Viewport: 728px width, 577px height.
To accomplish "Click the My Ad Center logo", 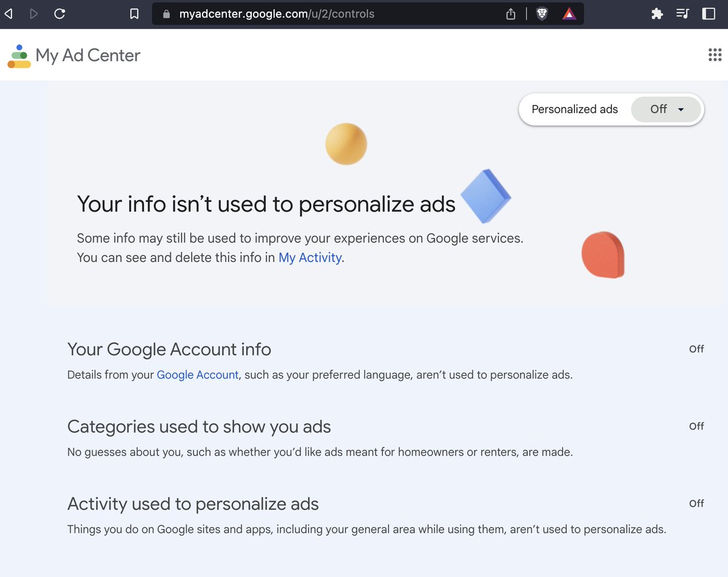I will click(x=19, y=56).
